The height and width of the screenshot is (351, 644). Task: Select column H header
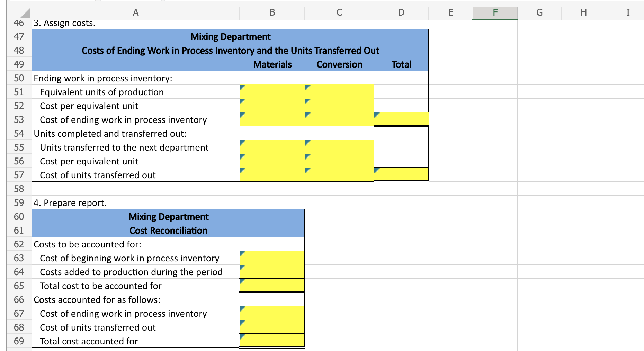pyautogui.click(x=584, y=12)
